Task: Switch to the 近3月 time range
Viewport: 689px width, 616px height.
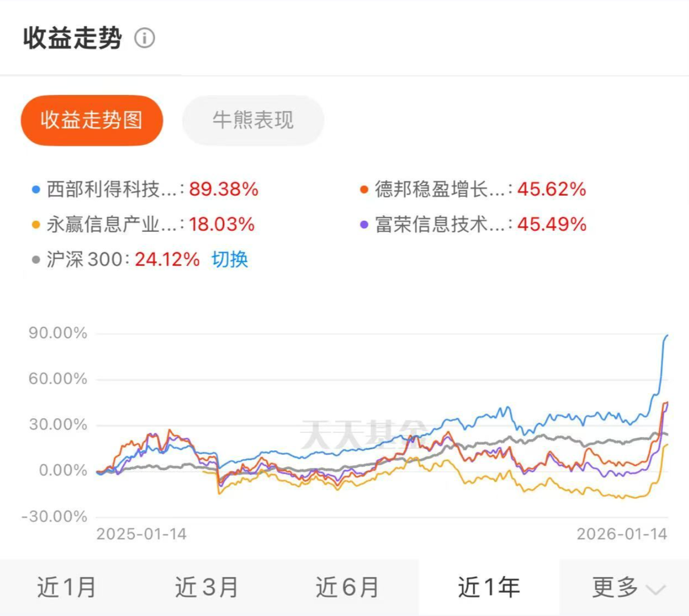Action: 206,587
